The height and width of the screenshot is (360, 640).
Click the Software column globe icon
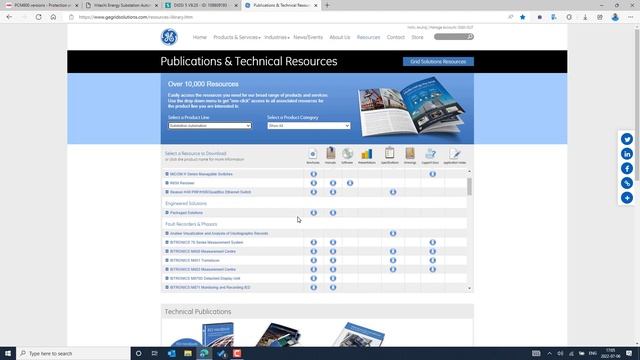coord(347,153)
